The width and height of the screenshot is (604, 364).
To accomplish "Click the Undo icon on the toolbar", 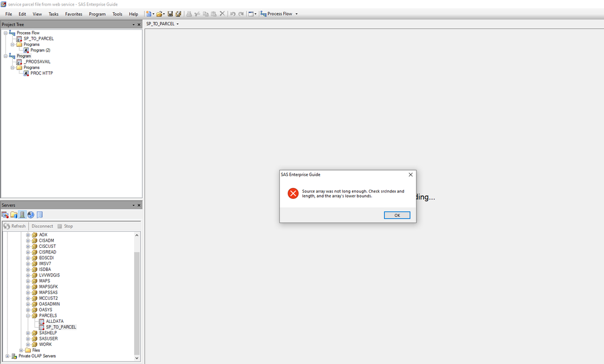I will [233, 13].
